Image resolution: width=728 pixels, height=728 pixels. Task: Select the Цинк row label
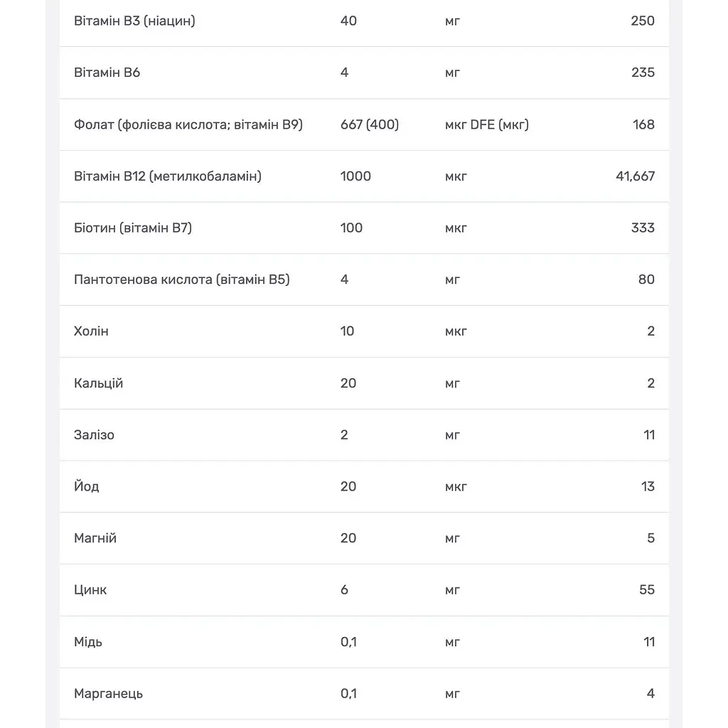[x=90, y=590]
